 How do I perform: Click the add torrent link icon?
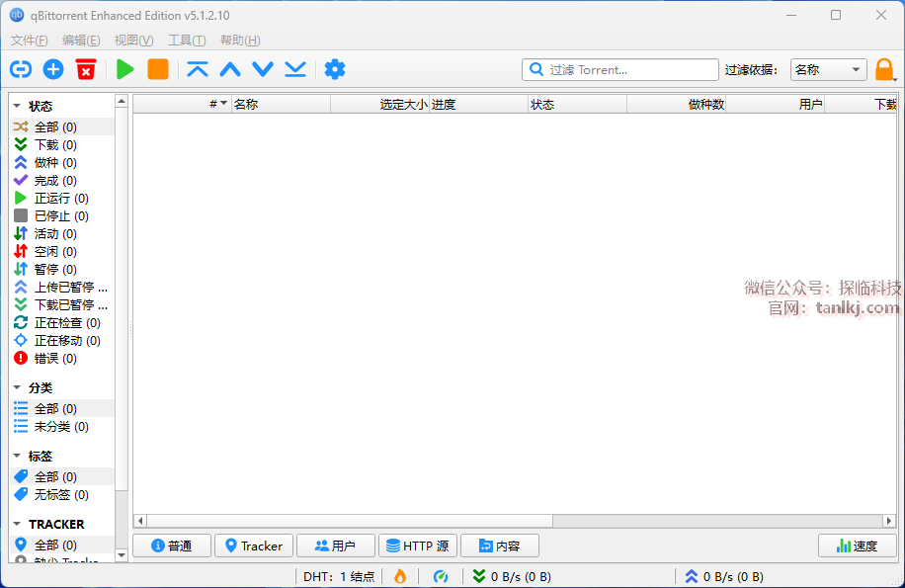coord(21,69)
